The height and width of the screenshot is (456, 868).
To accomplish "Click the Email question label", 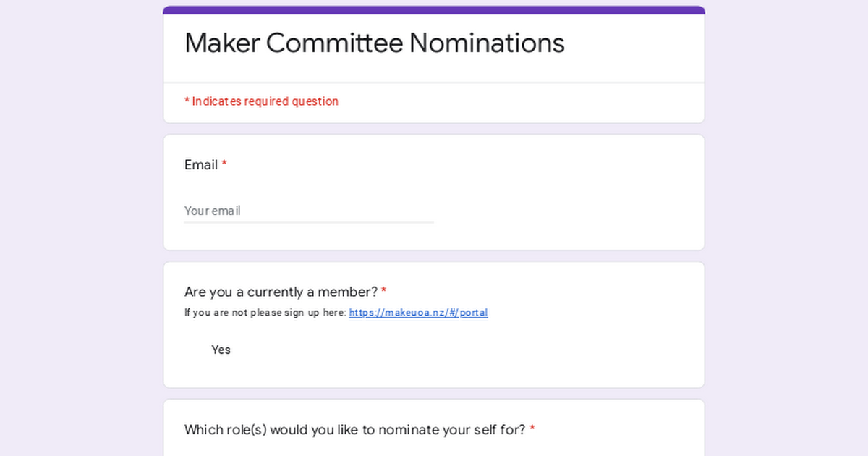I will (201, 165).
